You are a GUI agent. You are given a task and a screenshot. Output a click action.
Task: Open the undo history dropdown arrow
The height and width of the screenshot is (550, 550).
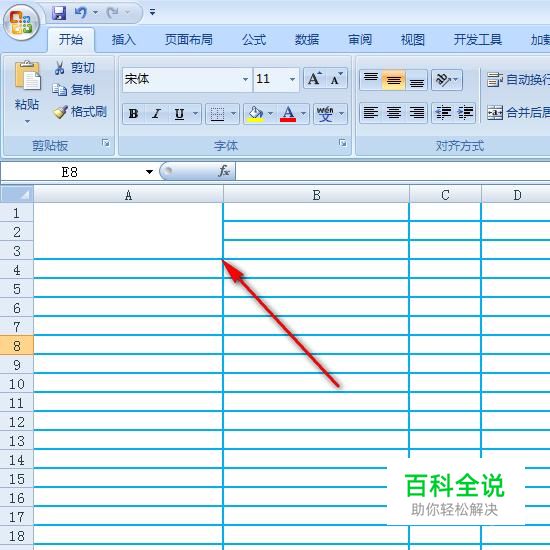point(95,13)
